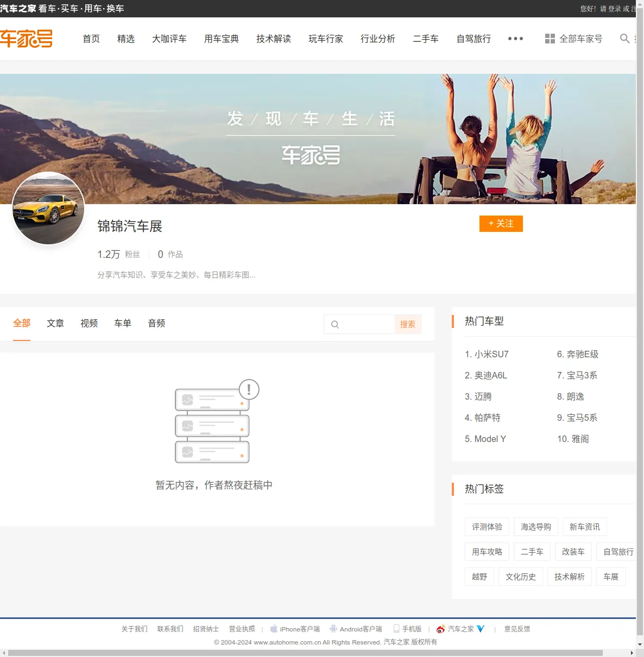Select the 海选导购 tag

[x=536, y=527]
